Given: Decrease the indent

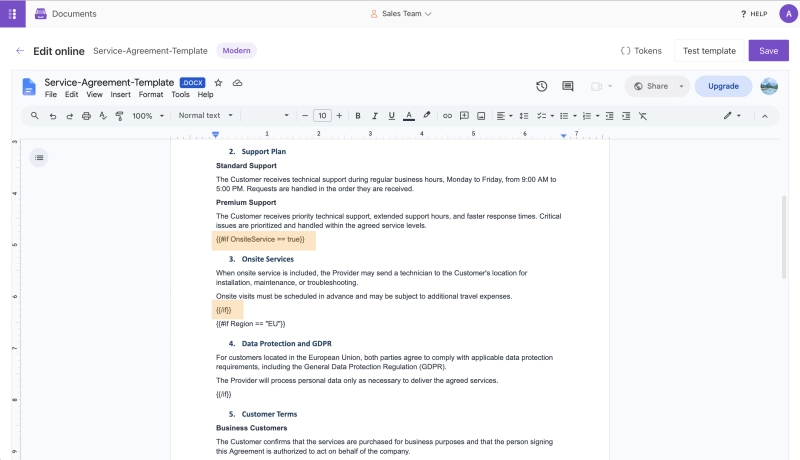Looking at the screenshot, I should click(x=609, y=116).
